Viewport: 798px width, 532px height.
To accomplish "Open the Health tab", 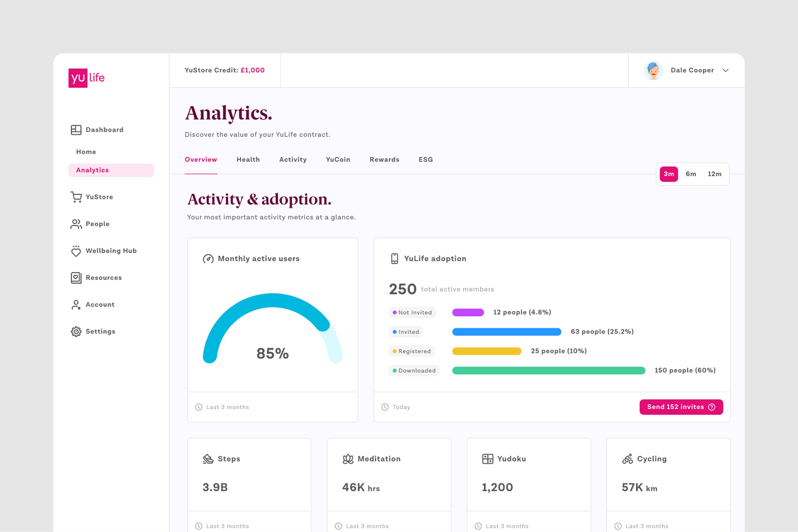I will coord(248,160).
